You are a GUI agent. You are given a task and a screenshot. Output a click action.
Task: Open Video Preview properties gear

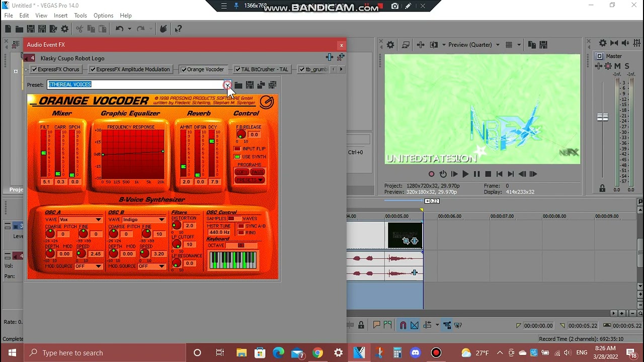pyautogui.click(x=390, y=45)
